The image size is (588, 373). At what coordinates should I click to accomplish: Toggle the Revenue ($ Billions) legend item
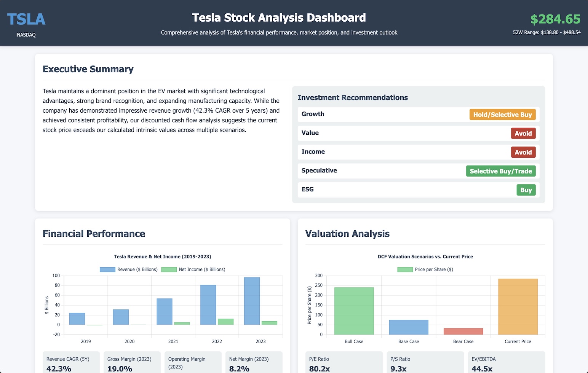coord(129,269)
